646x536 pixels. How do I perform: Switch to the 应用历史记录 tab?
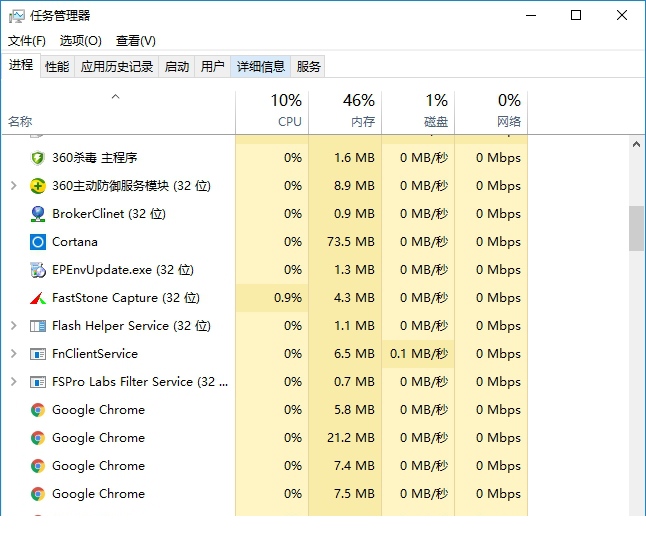coord(117,66)
